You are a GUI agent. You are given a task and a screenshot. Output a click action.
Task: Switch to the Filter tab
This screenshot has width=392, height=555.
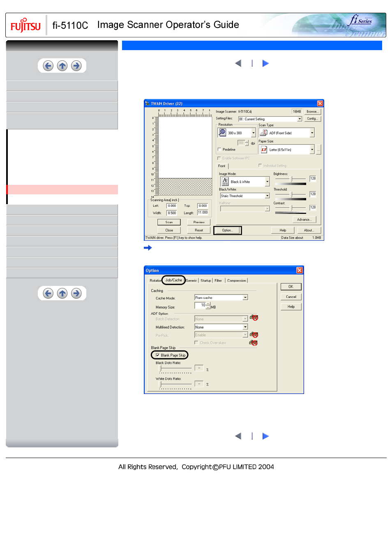pos(218,281)
